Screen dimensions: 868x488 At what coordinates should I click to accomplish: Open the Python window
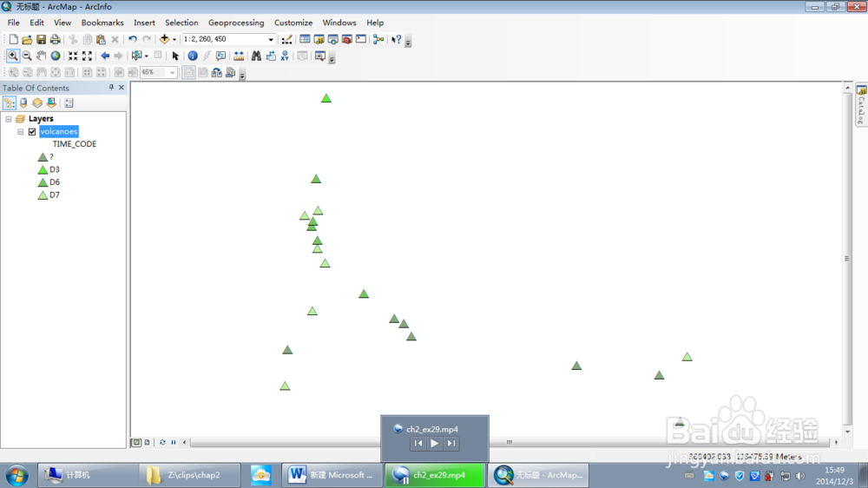tap(361, 39)
